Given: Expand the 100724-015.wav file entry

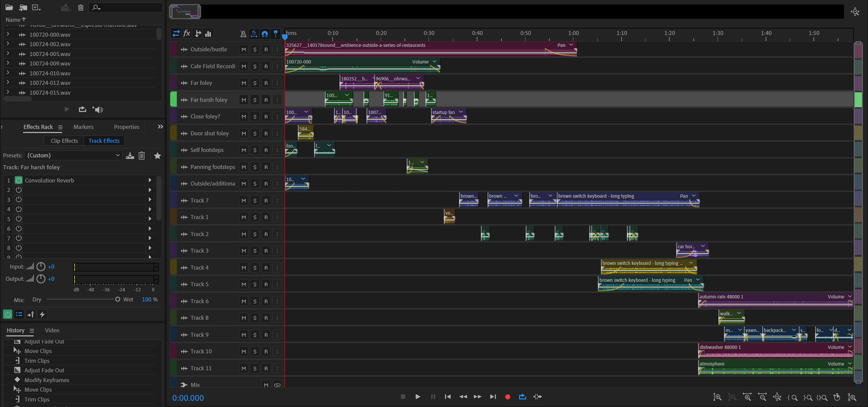Looking at the screenshot, I should tap(8, 92).
